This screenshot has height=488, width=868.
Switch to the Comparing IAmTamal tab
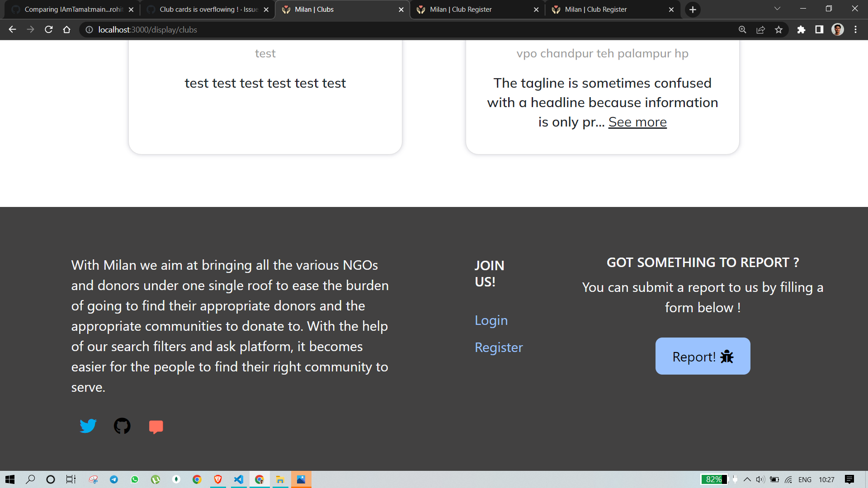pos(72,9)
